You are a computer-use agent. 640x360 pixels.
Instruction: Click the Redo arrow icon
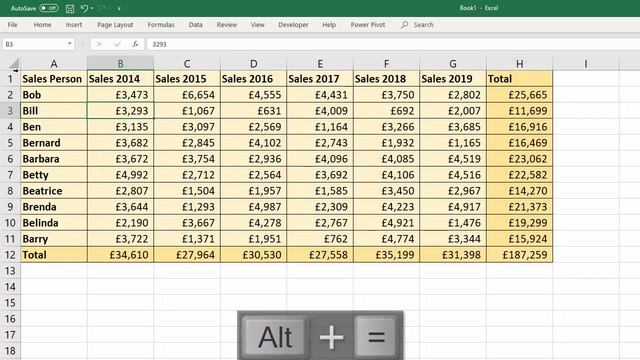click(x=102, y=8)
